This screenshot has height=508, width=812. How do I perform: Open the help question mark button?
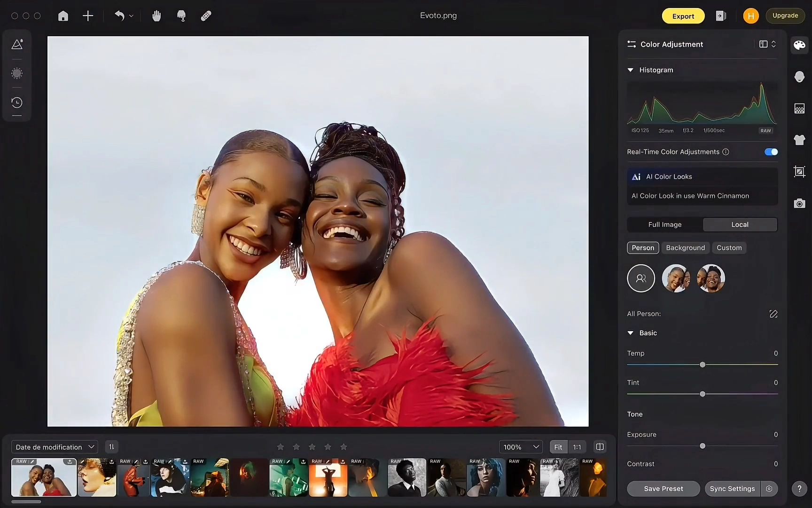[x=799, y=489]
